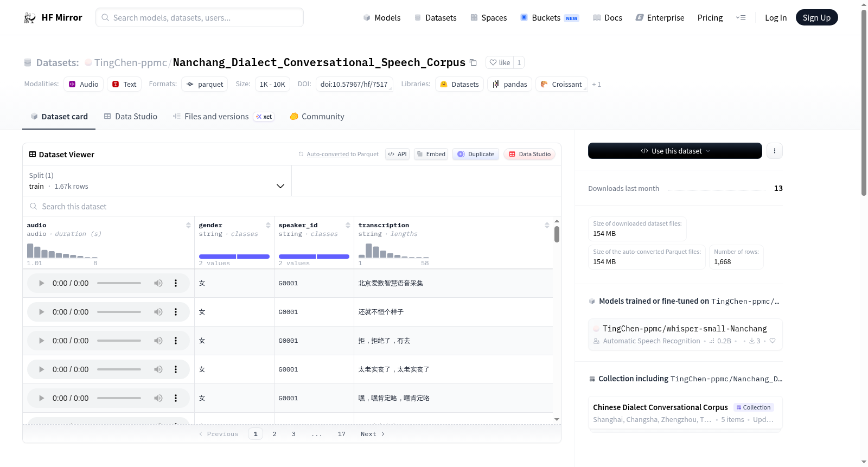Focus the main search models field
The width and height of the screenshot is (868, 467).
[x=200, y=17]
